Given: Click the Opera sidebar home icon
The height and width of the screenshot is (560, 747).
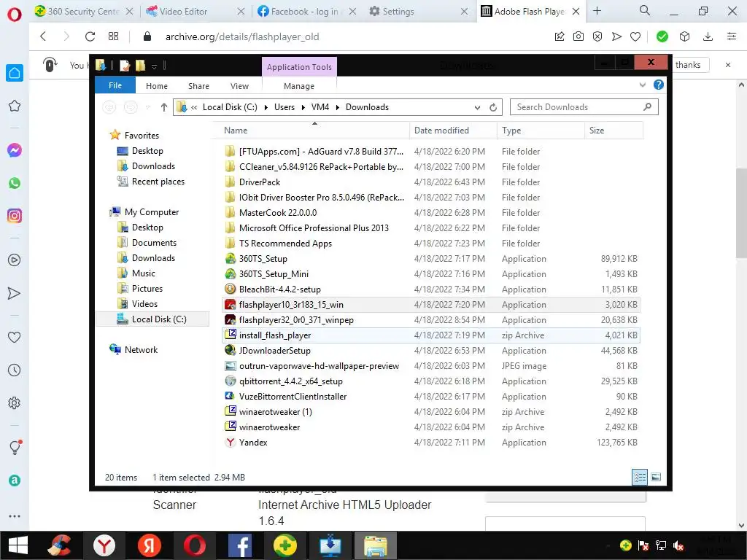Looking at the screenshot, I should (x=15, y=73).
